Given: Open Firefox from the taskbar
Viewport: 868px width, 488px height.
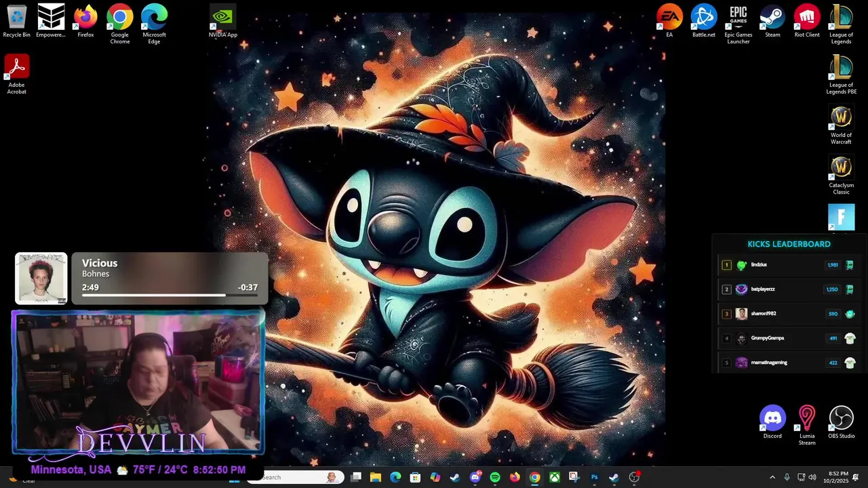Looking at the screenshot, I should point(515,477).
